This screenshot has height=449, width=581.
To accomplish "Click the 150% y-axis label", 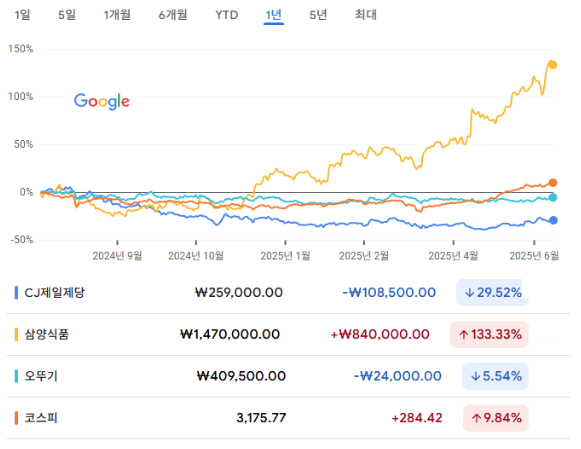I will pyautogui.click(x=21, y=49).
